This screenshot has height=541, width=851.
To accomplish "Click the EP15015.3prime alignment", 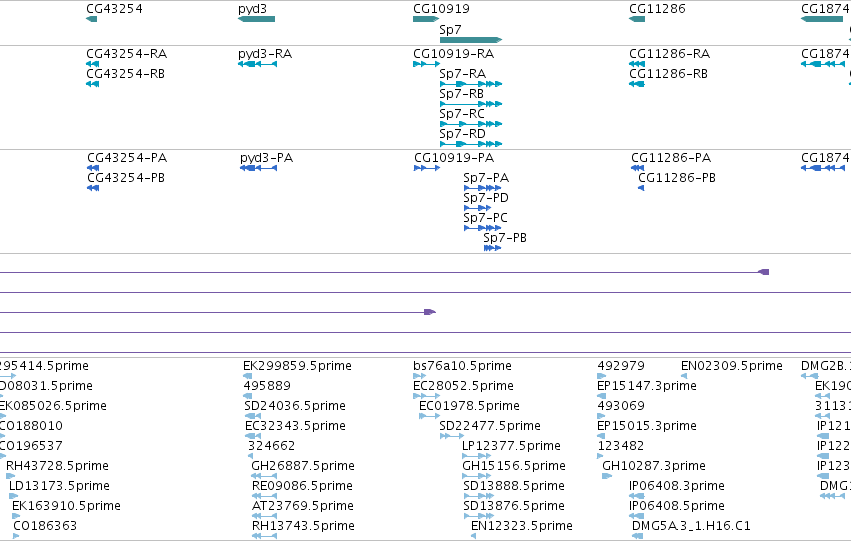I will coord(647,426).
